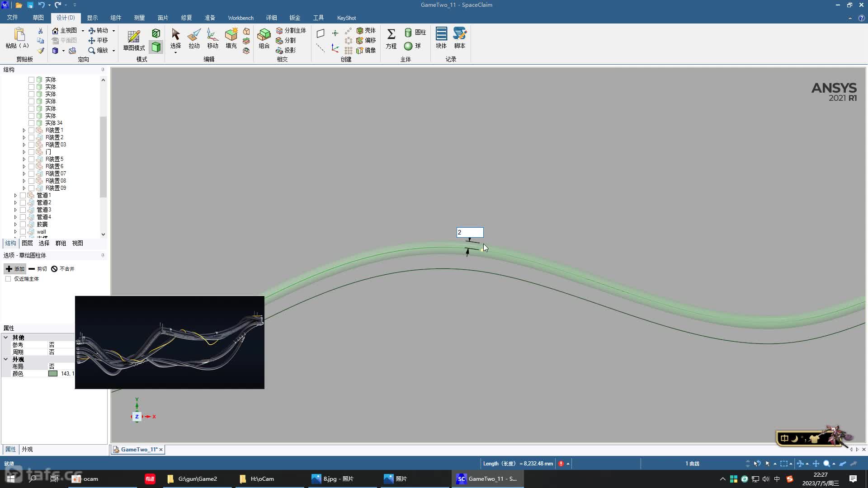868x488 pixels.
Task: Click the 颜色 green color swatch
Action: coord(53,374)
